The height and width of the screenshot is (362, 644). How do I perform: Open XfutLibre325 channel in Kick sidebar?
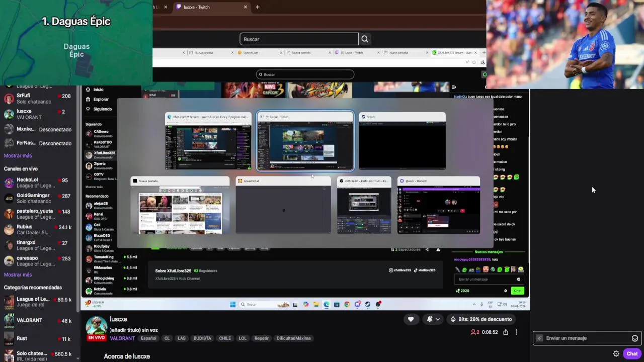pyautogui.click(x=101, y=155)
